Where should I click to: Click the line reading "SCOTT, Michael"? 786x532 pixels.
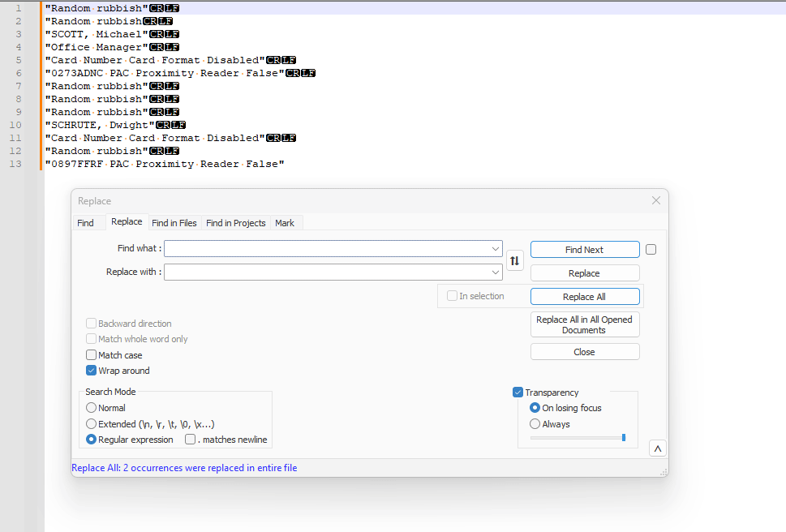coord(97,34)
